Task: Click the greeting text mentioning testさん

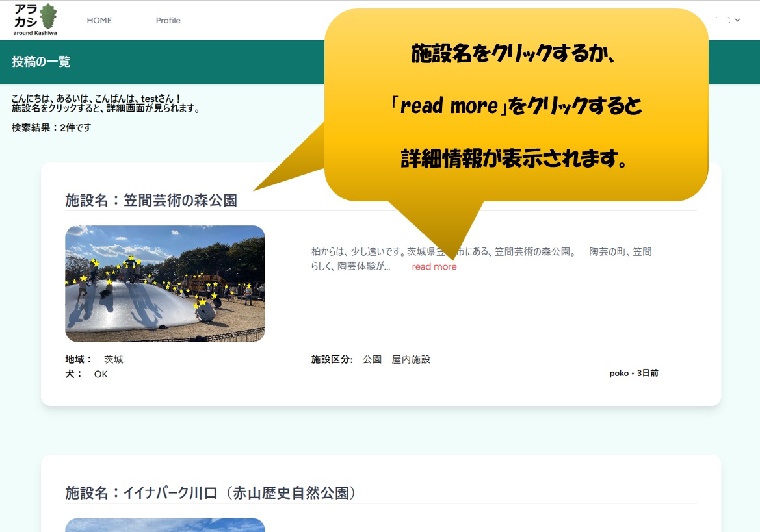Action: click(96, 99)
